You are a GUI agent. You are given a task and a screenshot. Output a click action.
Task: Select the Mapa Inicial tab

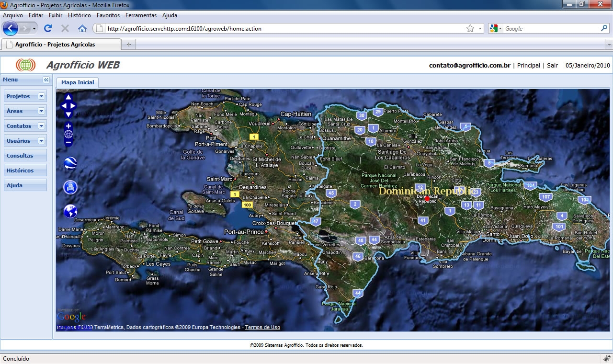[78, 82]
